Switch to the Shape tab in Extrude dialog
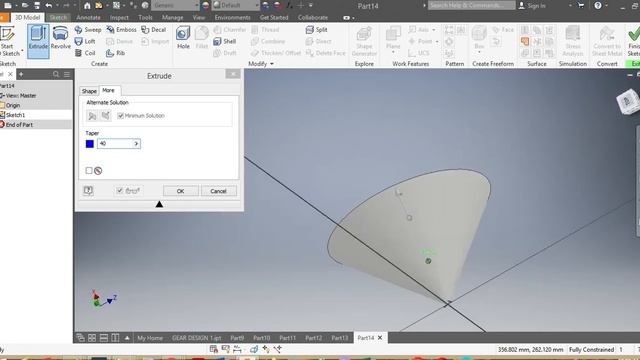This screenshot has width=640, height=360. coord(89,91)
